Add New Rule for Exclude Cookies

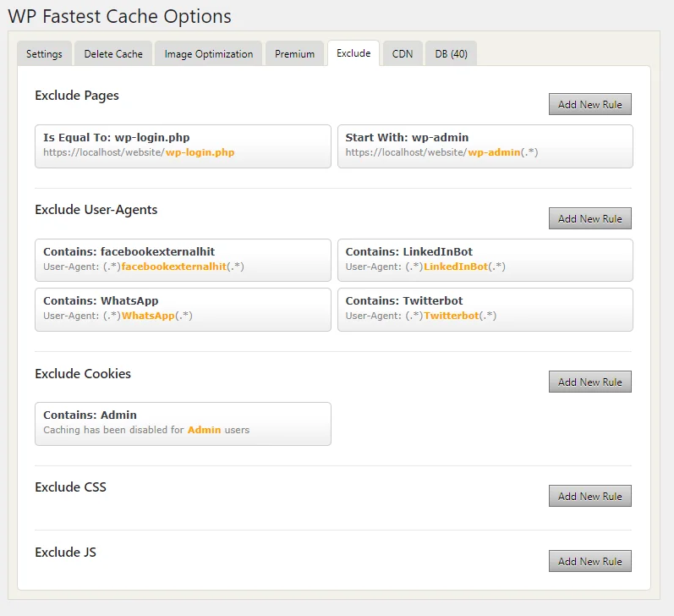[x=589, y=382]
